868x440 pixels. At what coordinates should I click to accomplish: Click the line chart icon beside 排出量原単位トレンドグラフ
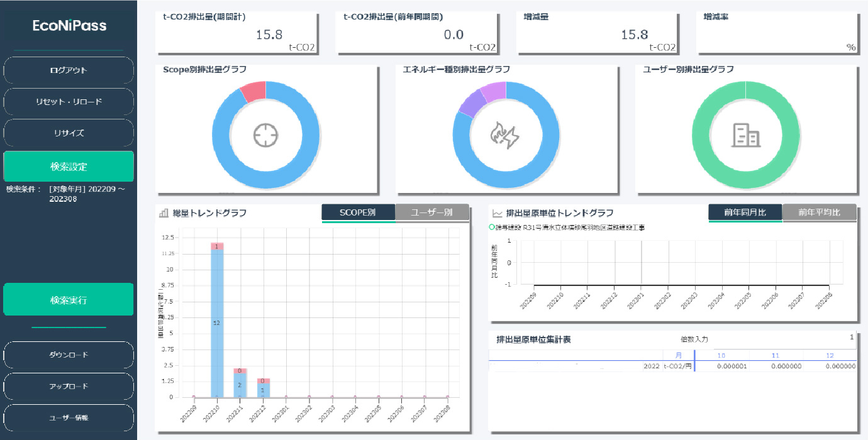[498, 213]
